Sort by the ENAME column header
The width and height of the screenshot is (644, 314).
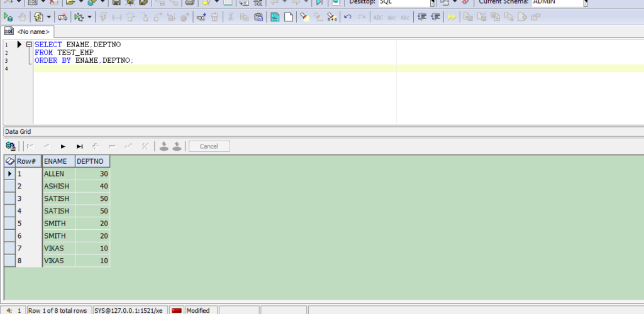tap(58, 161)
